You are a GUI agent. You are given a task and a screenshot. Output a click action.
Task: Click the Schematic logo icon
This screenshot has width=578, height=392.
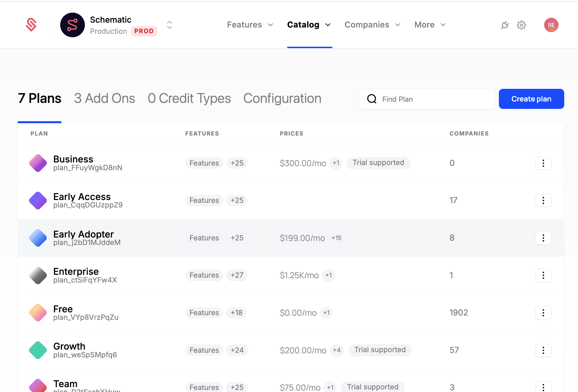click(31, 25)
